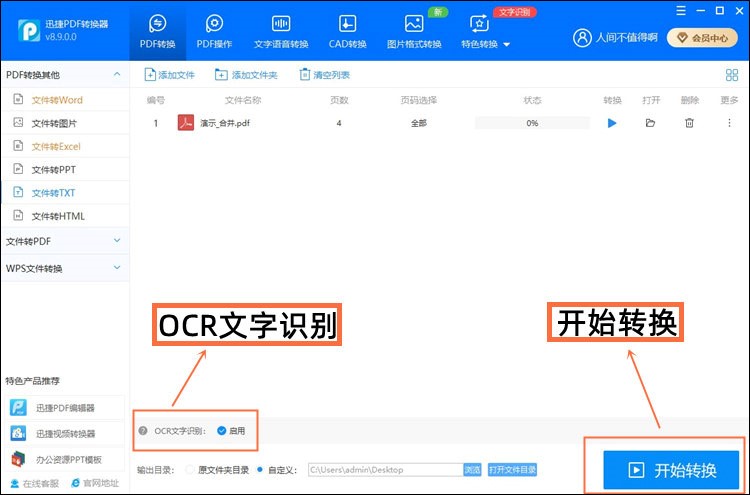750x495 pixels.
Task: Collapse the PDF转换其他 section
Action: tap(117, 75)
